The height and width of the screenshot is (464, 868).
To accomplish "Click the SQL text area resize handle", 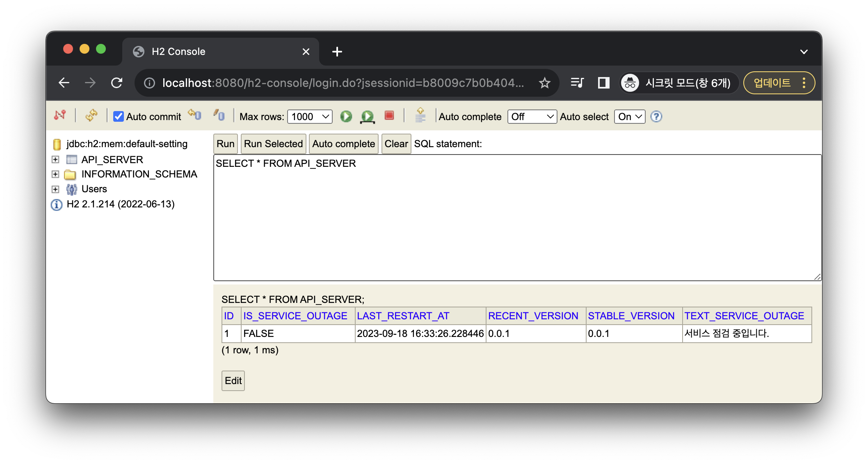I will click(x=817, y=277).
